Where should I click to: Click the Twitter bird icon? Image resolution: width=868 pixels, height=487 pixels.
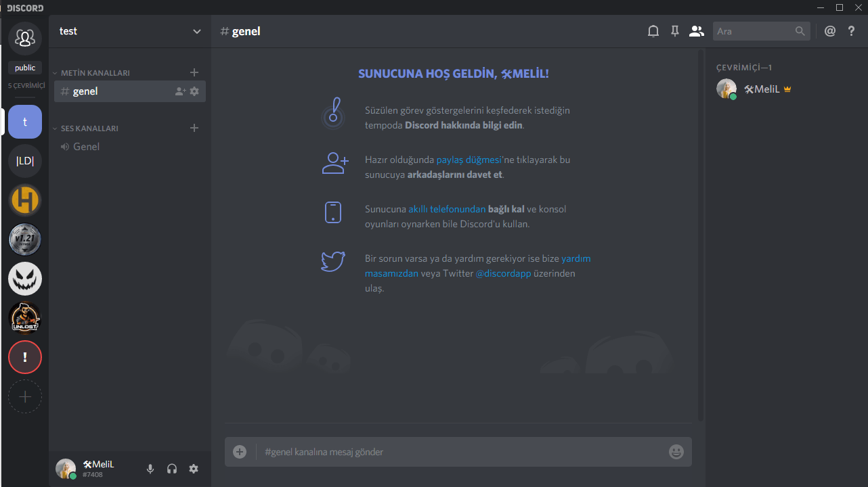tap(333, 261)
